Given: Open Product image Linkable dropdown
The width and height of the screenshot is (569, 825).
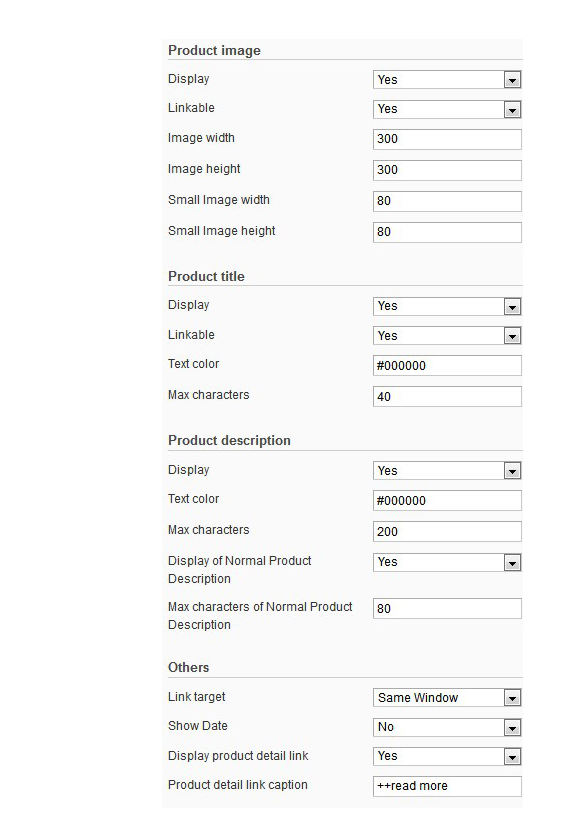Looking at the screenshot, I should 447,109.
